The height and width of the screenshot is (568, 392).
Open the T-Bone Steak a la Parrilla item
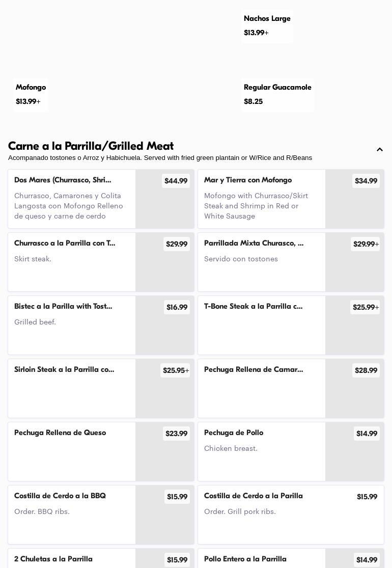(261, 325)
